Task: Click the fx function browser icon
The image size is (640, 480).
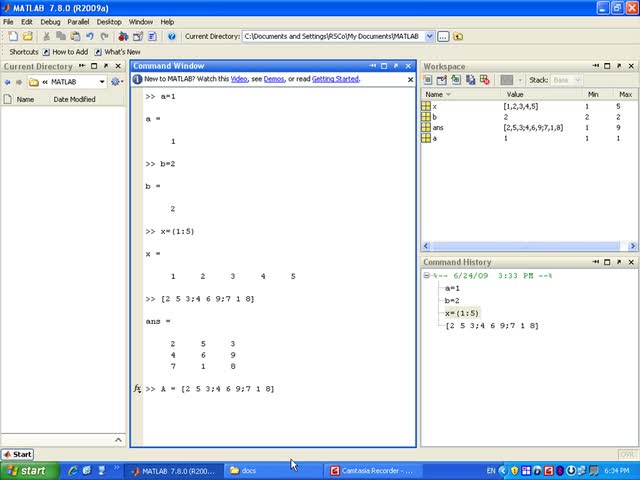Action: click(x=137, y=389)
